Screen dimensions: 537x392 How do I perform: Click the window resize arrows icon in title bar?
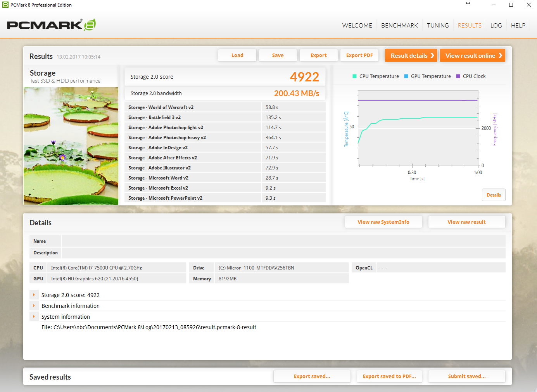click(468, 3)
